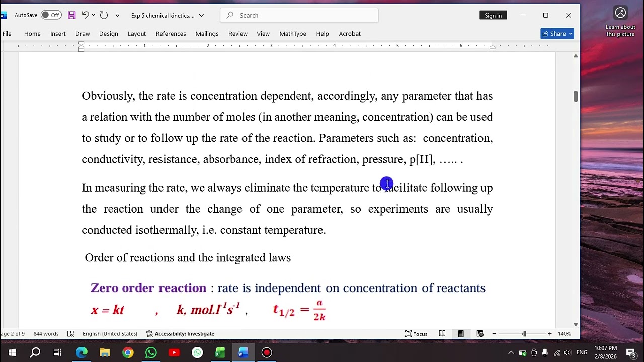Open the screen recorder taskbar icon
644x362 pixels.
pos(267,353)
